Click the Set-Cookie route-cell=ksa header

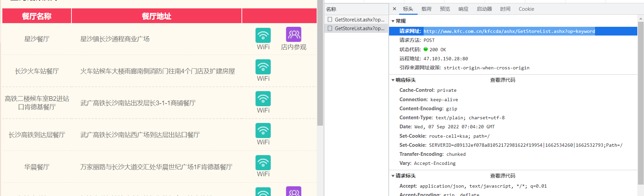point(444,136)
